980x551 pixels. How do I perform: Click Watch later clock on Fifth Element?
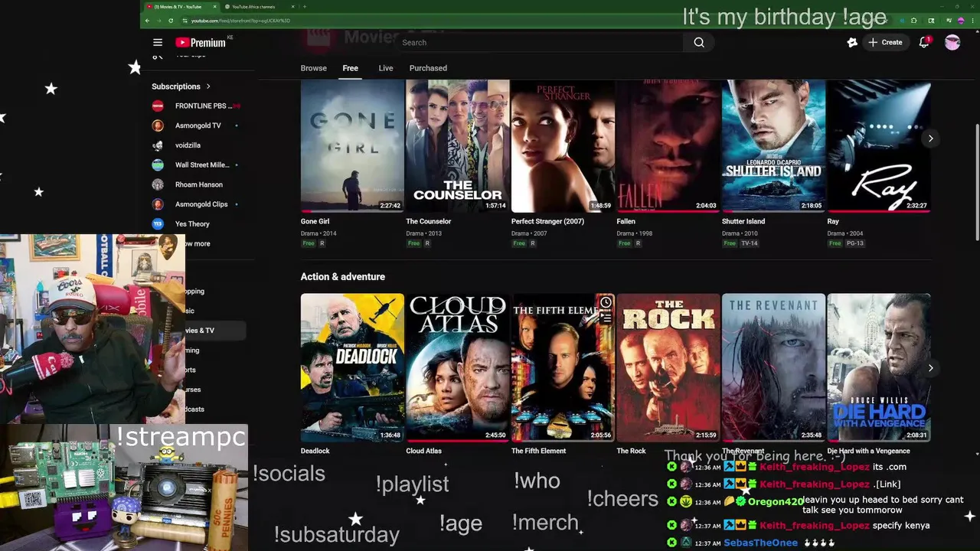click(x=606, y=303)
